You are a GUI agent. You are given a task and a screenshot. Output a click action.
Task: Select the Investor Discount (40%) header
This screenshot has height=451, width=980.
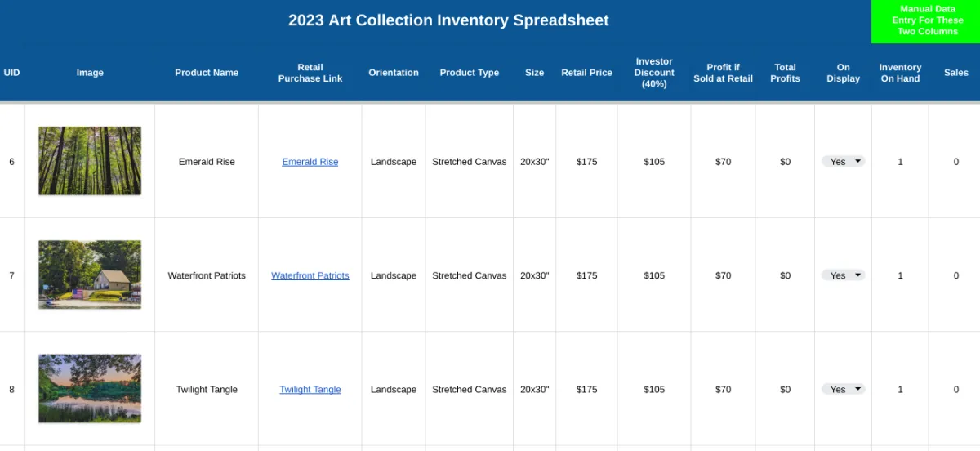(654, 73)
